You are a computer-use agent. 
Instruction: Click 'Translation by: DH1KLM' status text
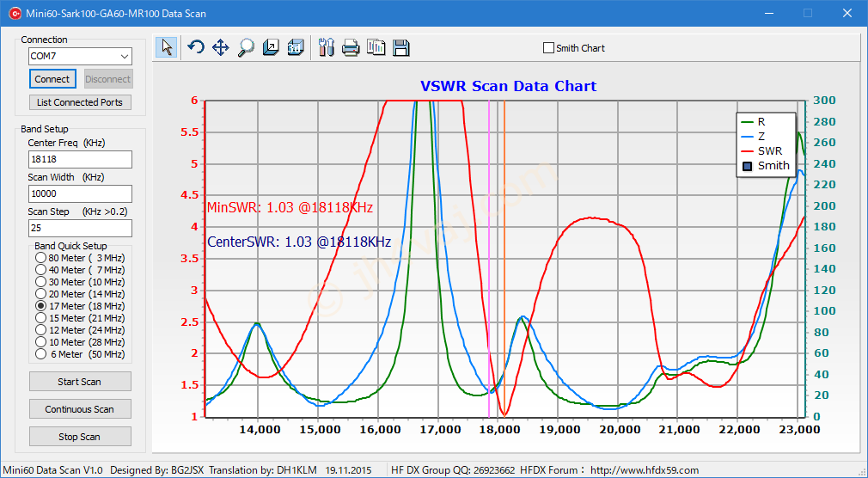[263, 470]
